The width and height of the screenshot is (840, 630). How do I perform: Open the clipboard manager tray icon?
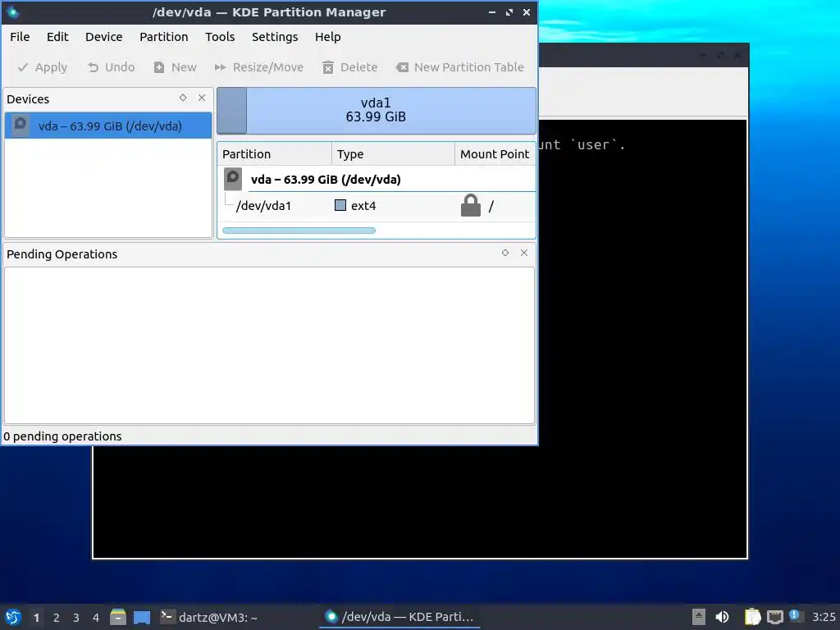[753, 617]
